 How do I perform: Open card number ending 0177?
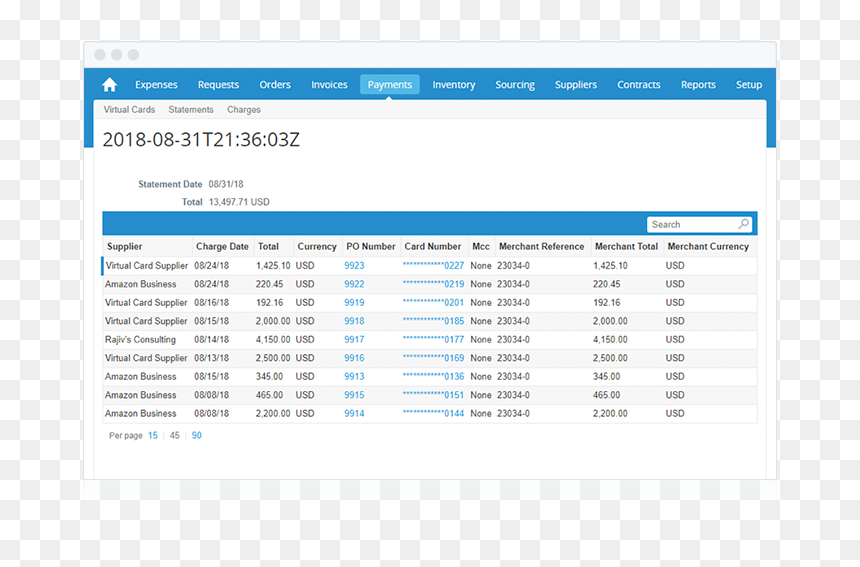click(x=433, y=339)
